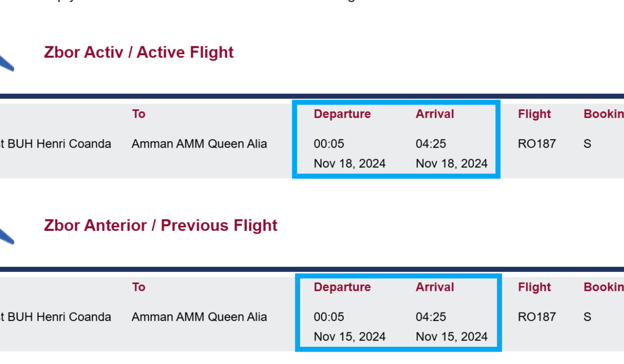This screenshot has width=624, height=364.
Task: Click arrival time 04:25 in Active Flight
Action: point(431,144)
